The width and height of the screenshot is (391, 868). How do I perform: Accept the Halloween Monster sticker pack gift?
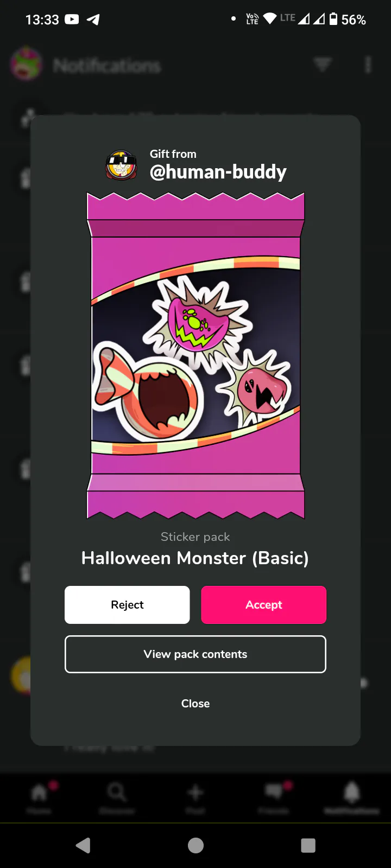pos(264,605)
